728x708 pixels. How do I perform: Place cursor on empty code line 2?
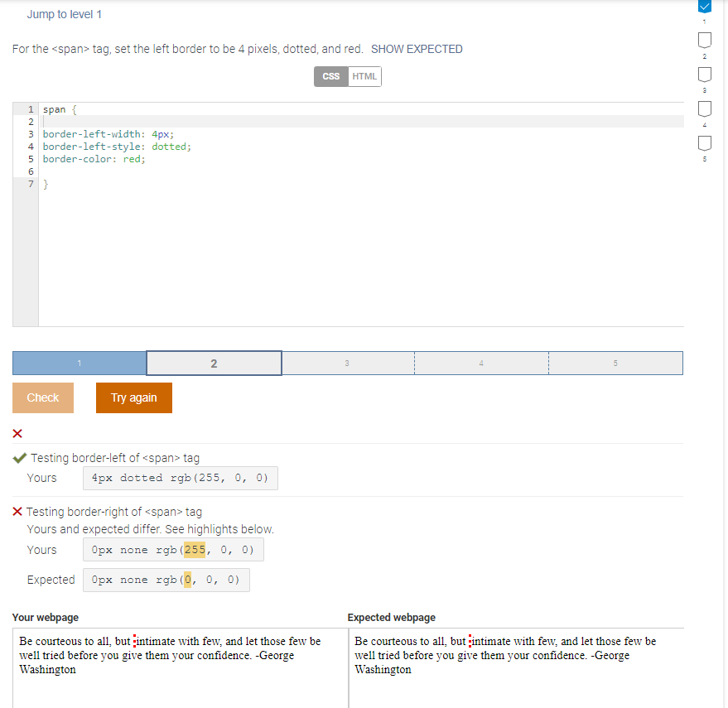(361, 122)
